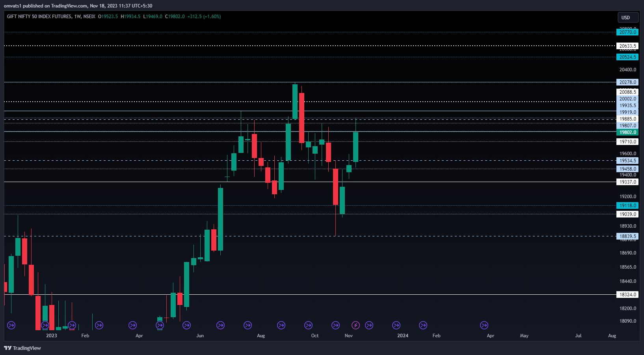This screenshot has width=644, height=355.
Task: Click the 2024 label on time axis
Action: pos(403,336)
